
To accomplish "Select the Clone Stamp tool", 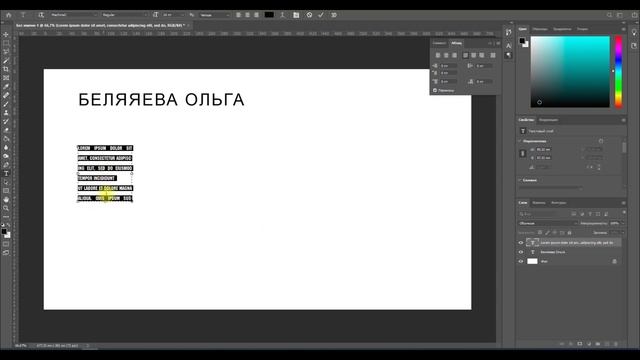I will pos(6,113).
